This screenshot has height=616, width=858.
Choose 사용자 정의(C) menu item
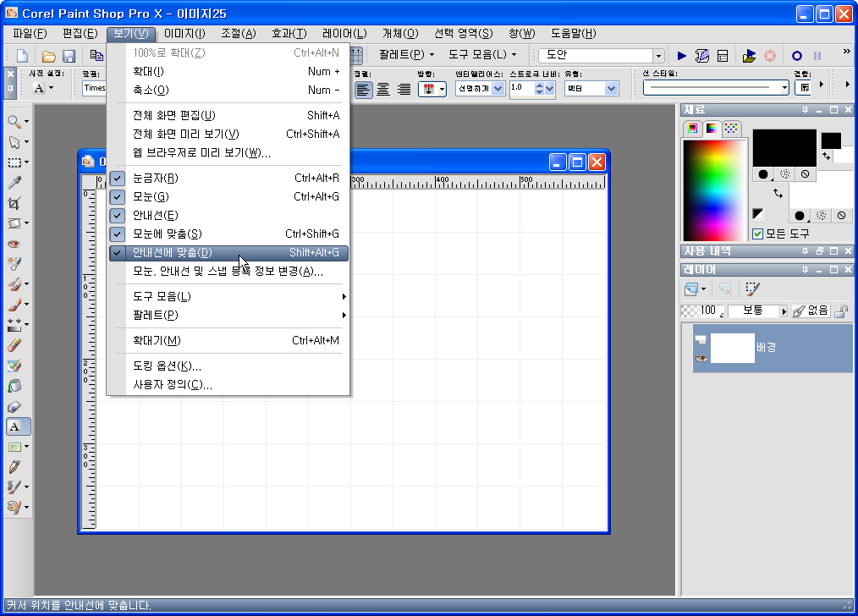[228, 385]
